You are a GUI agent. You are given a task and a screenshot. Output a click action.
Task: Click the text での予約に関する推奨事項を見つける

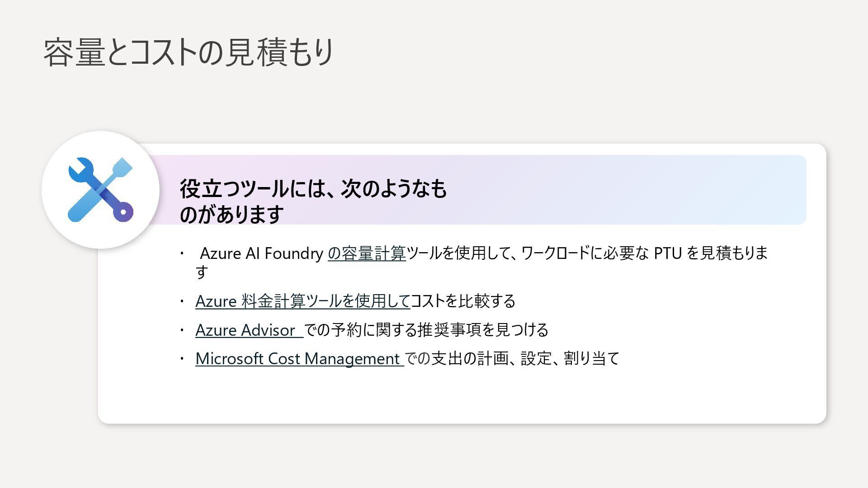[426, 330]
